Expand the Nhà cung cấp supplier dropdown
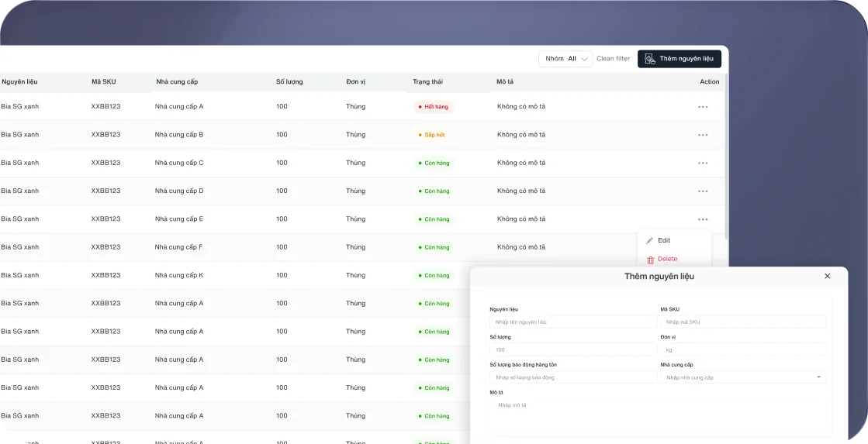 pyautogui.click(x=743, y=377)
